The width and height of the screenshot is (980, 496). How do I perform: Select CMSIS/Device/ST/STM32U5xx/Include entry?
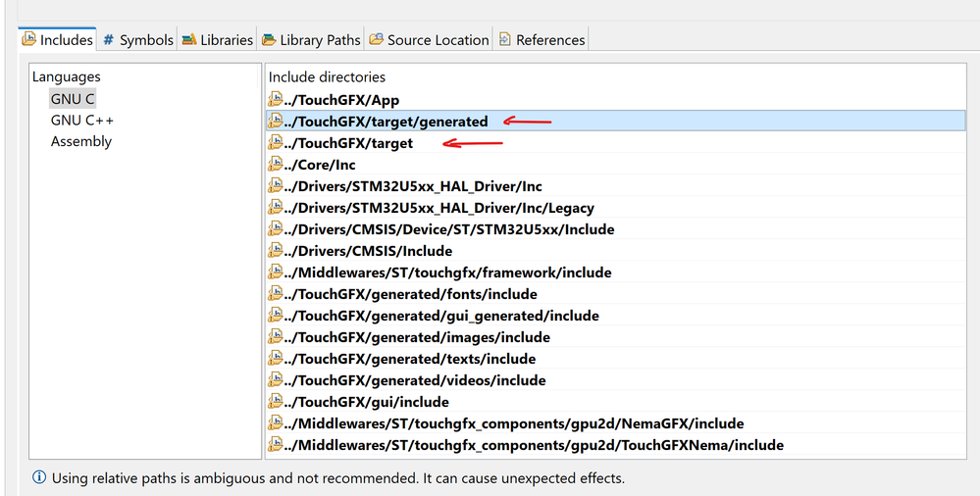tap(616, 229)
